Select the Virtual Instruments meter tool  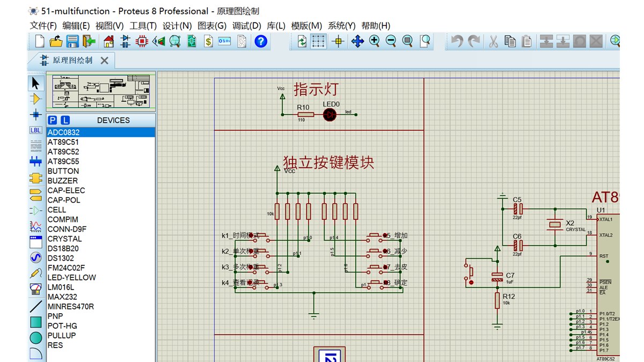pyautogui.click(x=35, y=289)
